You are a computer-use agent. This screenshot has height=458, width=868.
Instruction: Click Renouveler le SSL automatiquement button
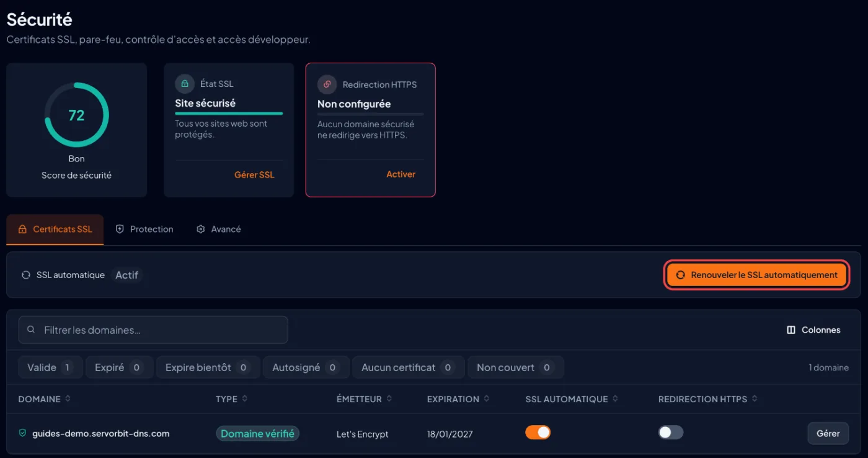(x=756, y=275)
